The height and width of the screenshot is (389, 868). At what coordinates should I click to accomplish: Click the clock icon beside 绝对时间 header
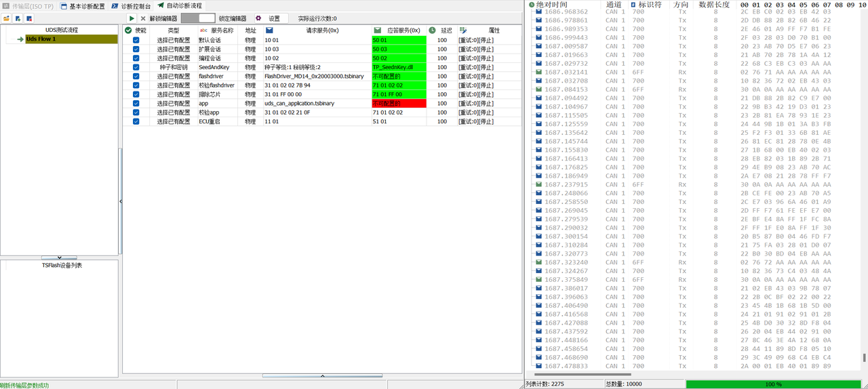pos(532,5)
